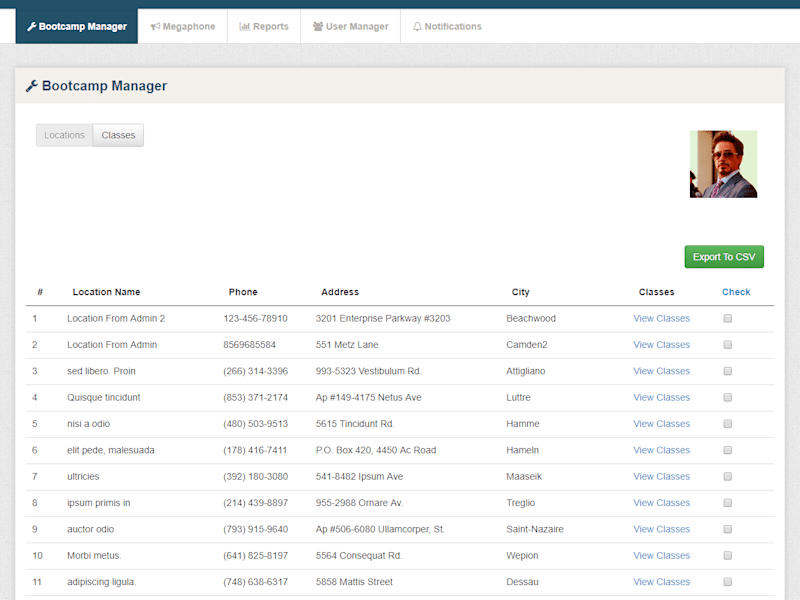View Classes for Hamme location
Viewport: 800px width, 600px height.
coord(661,424)
